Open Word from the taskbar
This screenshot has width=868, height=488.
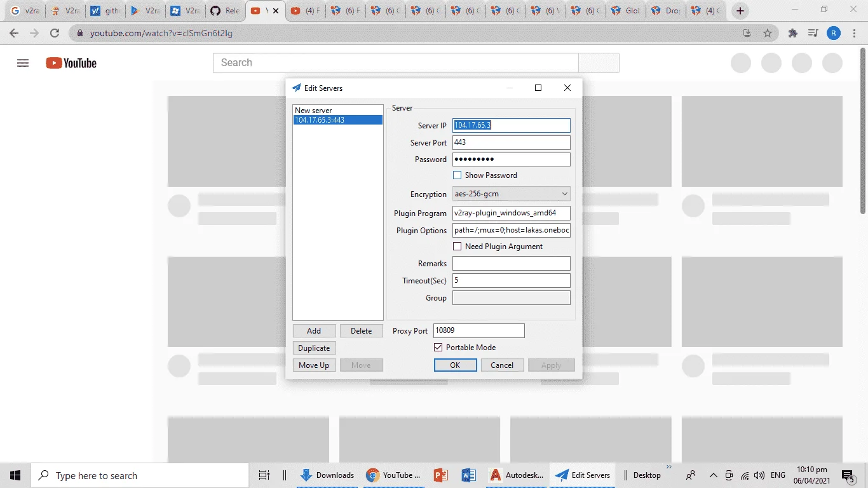click(469, 475)
